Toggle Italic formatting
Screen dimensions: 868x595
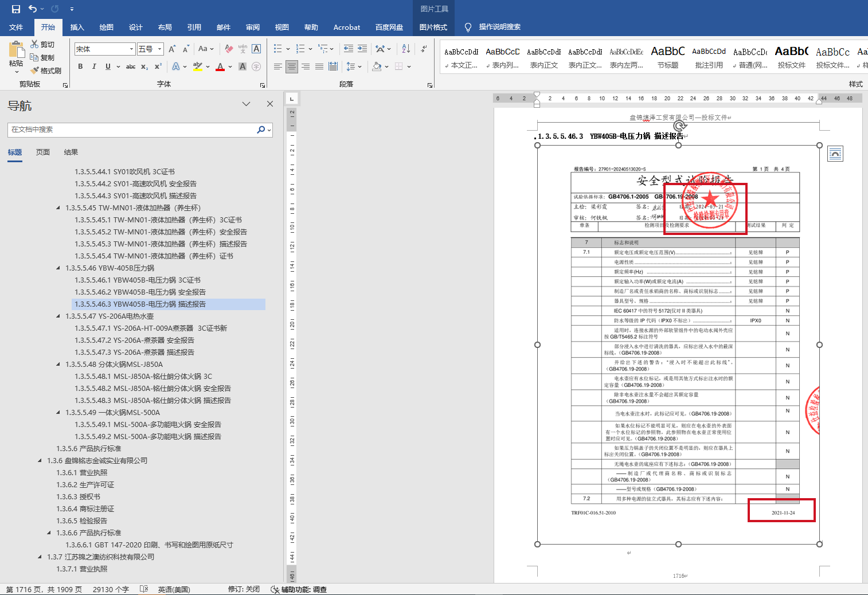(x=94, y=66)
